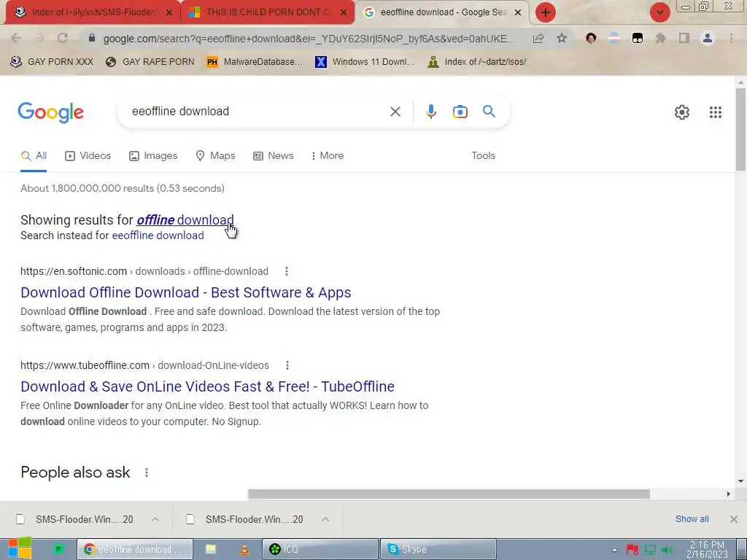747x560 pixels.
Task: Close the downloads bar
Action: tap(734, 519)
